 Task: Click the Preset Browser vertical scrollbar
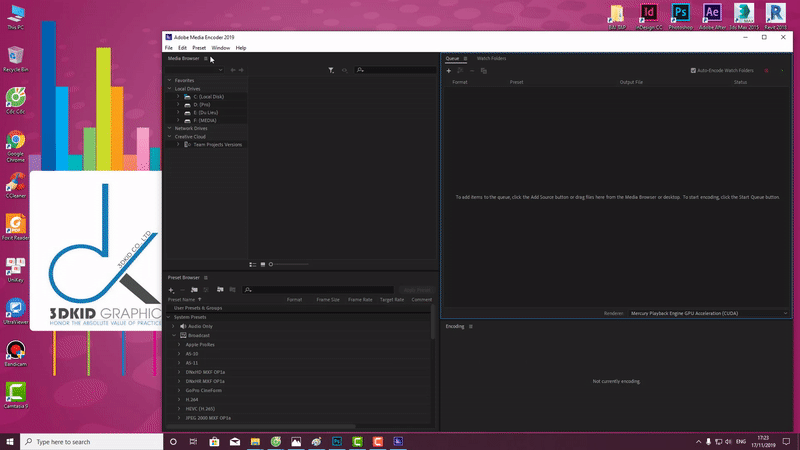(433, 322)
